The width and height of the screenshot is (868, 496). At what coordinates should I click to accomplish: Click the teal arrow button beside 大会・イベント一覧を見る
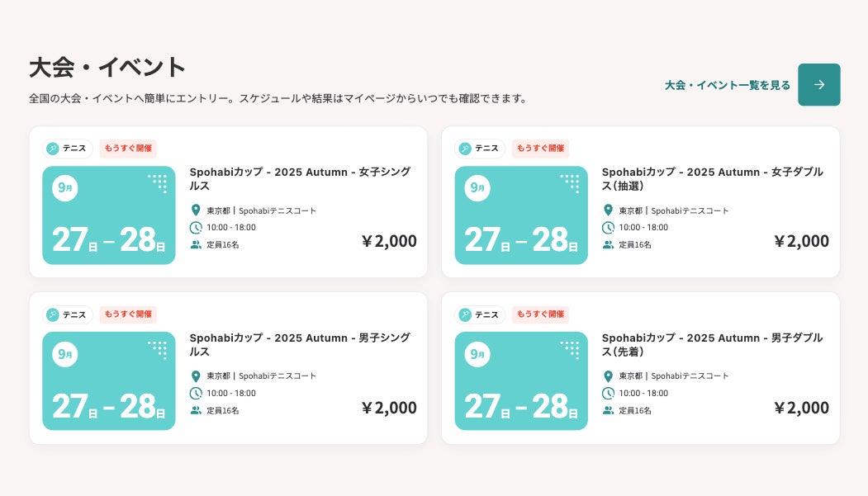point(818,85)
